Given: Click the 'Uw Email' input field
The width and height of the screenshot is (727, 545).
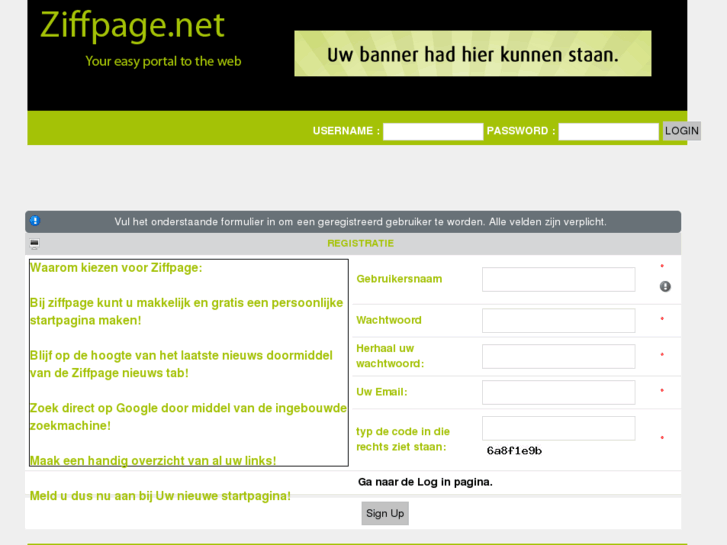Looking at the screenshot, I should click(x=558, y=392).
